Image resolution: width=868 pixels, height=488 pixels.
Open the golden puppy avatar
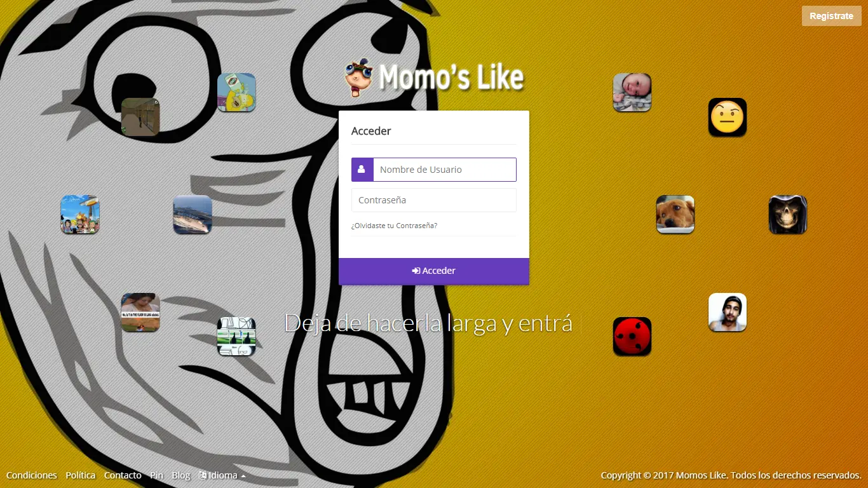[675, 214]
